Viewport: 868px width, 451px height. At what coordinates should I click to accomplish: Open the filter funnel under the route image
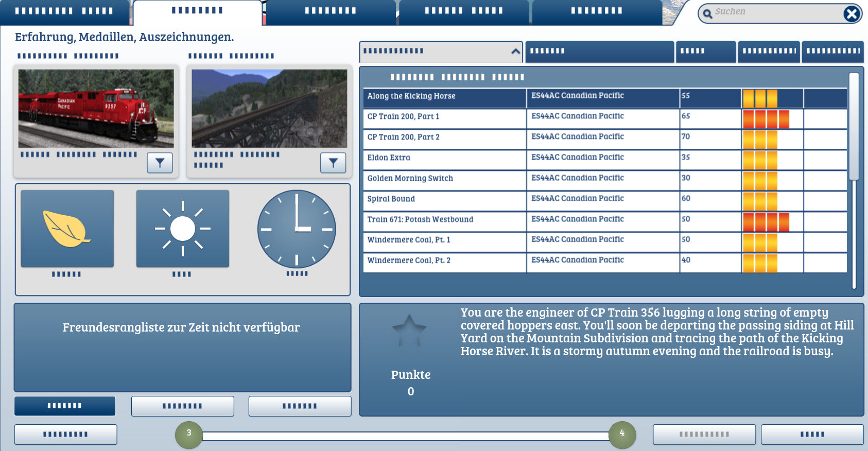(333, 163)
